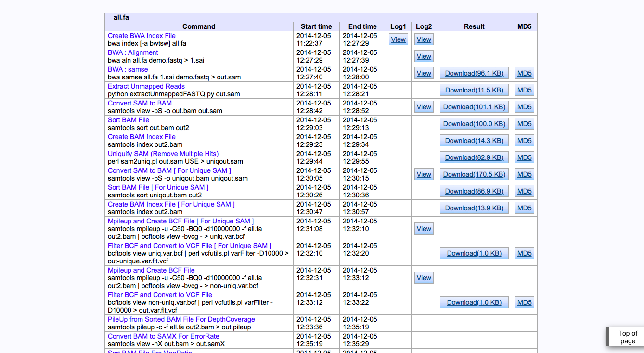View Log1 for Create BWA Index File
Screen dimensions: 644x353
pyautogui.click(x=398, y=39)
